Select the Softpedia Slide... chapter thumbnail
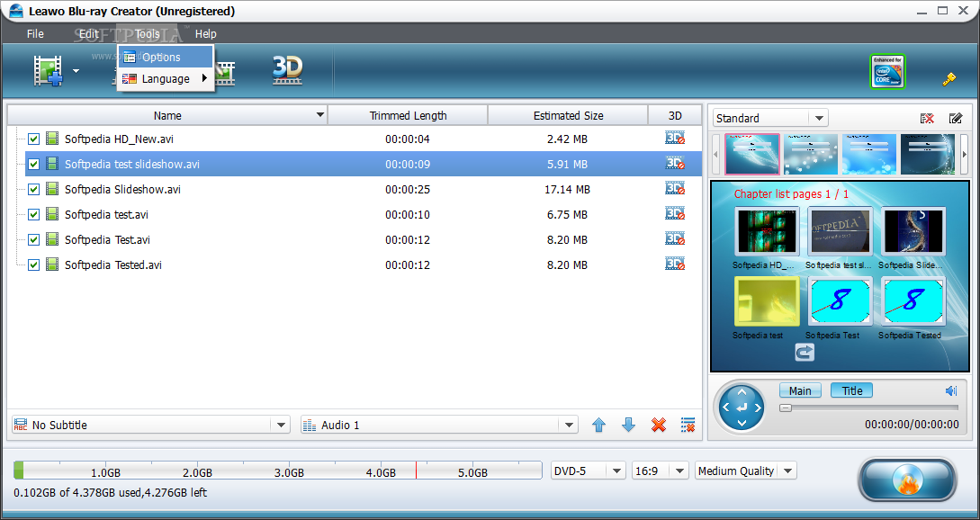Viewport: 980px width, 520px height. [x=913, y=232]
